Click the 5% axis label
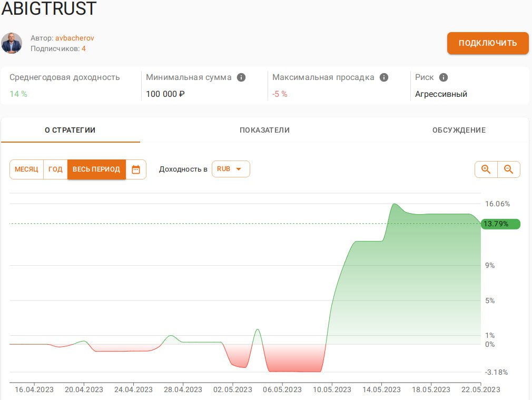The image size is (532, 400). point(490,301)
